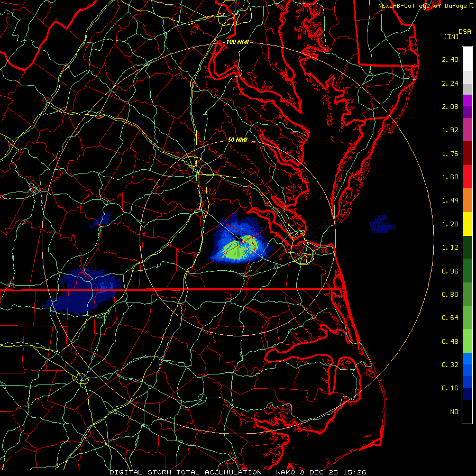Viewport: 476px width, 476px height.
Task: Click the '1.60' legend value
Action: (x=450, y=177)
